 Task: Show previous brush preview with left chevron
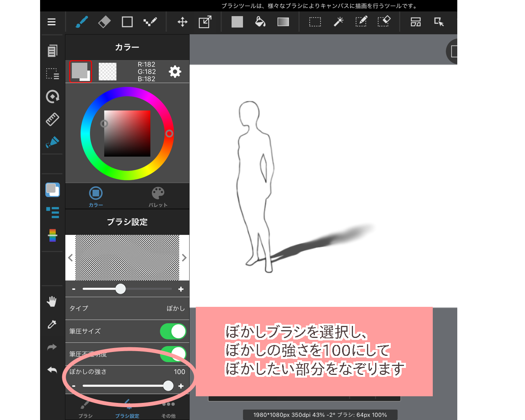point(70,257)
